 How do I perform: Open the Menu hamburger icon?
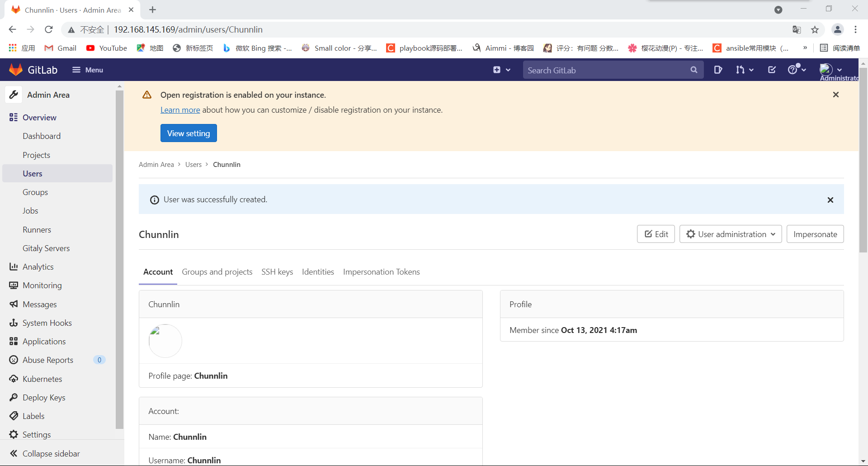click(76, 70)
